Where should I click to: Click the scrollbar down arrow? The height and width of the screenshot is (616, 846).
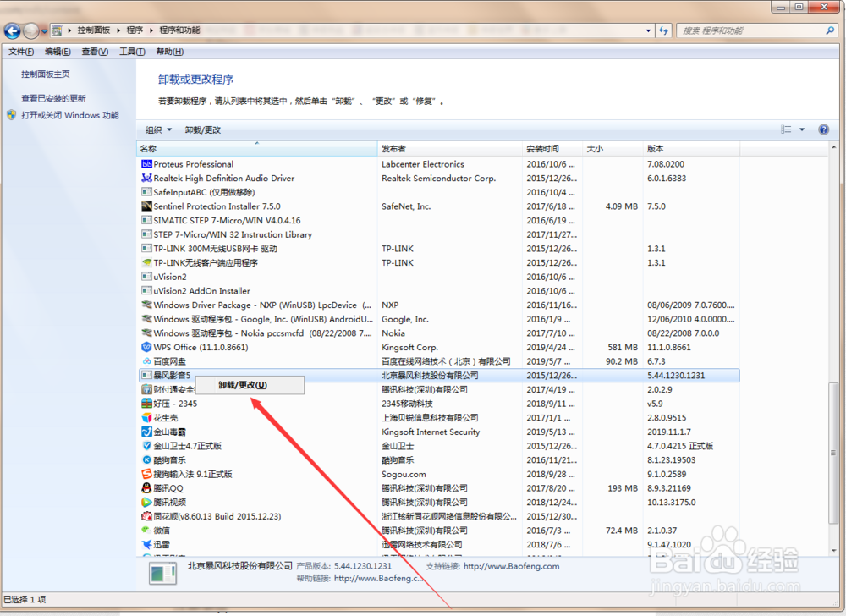(x=834, y=551)
